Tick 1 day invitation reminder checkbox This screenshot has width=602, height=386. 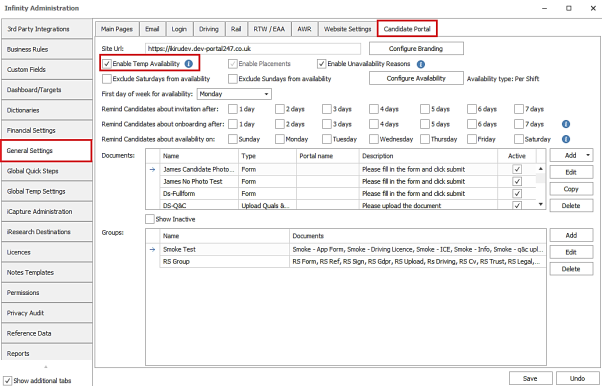click(233, 109)
